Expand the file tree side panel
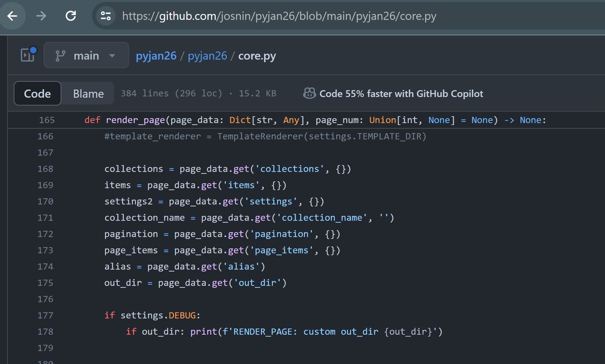 pos(28,55)
